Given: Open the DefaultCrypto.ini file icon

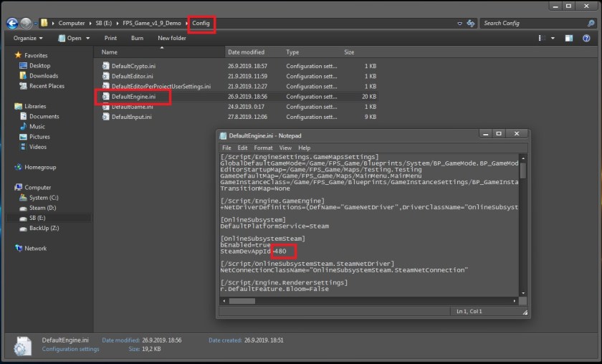Looking at the screenshot, I should pos(105,66).
